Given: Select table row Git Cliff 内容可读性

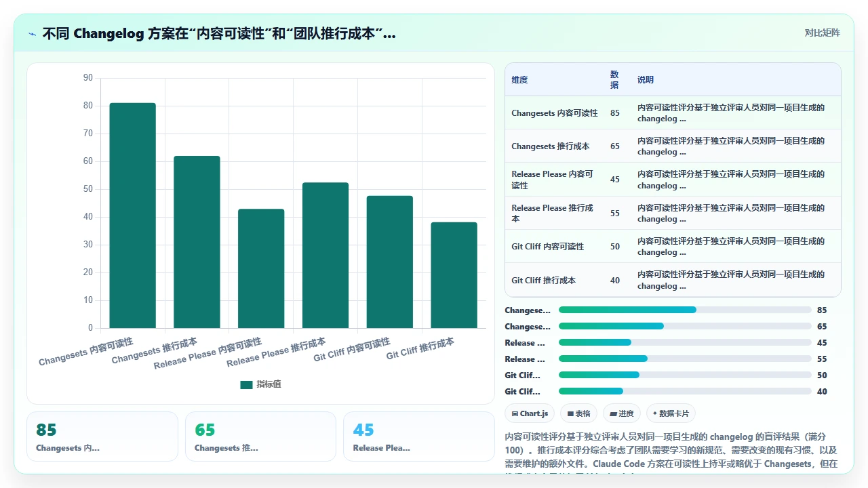Looking at the screenshot, I should [x=673, y=246].
